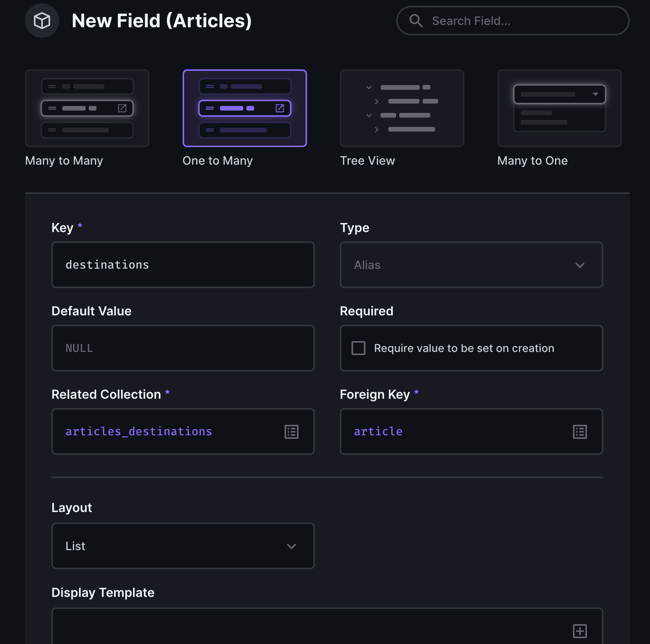Click the external link icon in One to Many preview
This screenshot has height=644, width=650.
click(x=279, y=108)
